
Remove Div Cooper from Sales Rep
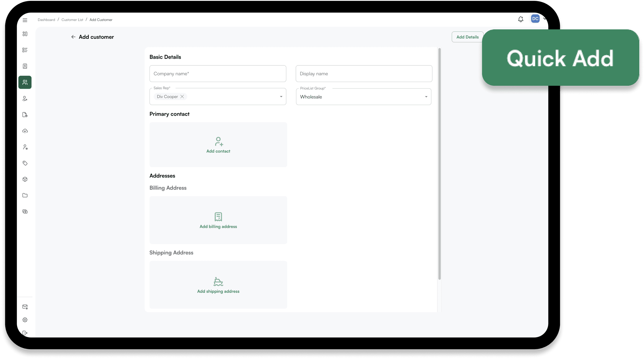pyautogui.click(x=182, y=97)
